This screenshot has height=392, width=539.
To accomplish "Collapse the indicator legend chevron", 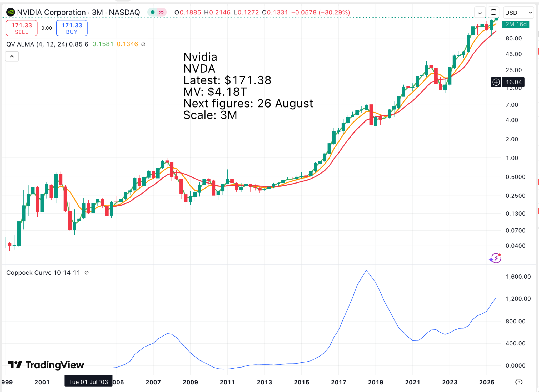I will (x=12, y=56).
